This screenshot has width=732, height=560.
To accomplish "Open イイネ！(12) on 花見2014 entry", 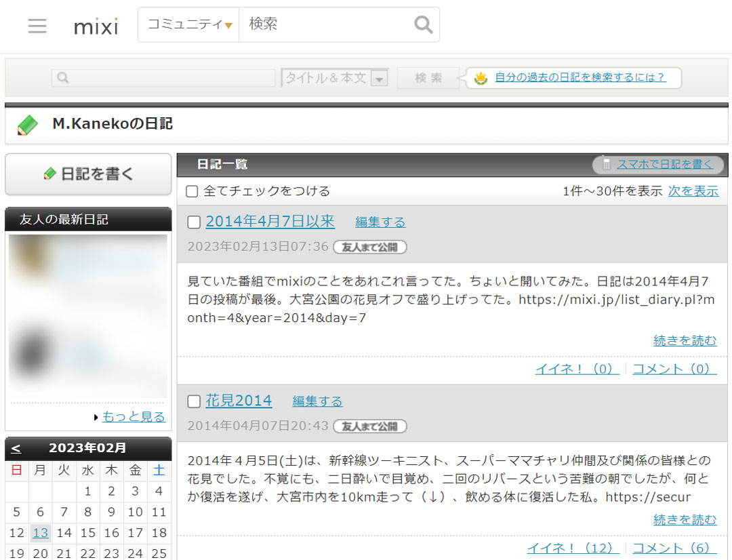I will [573, 548].
